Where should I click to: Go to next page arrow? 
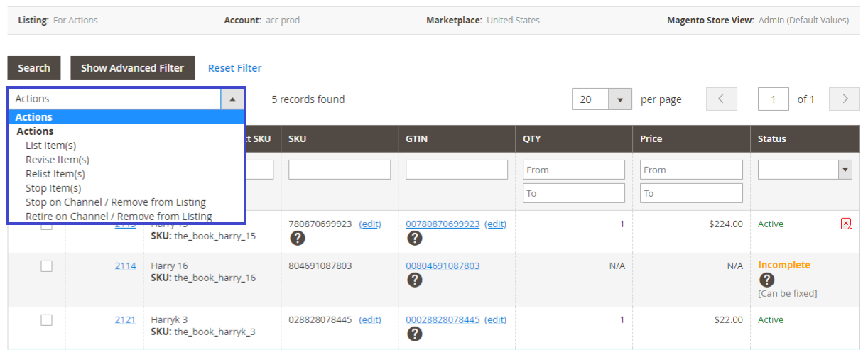[x=845, y=99]
